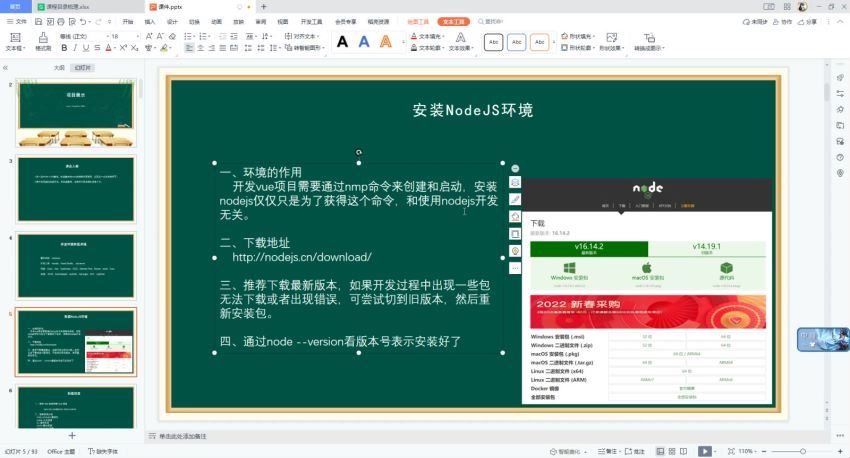
Task: Toggle Notes (备注) pane in status bar
Action: click(608, 451)
